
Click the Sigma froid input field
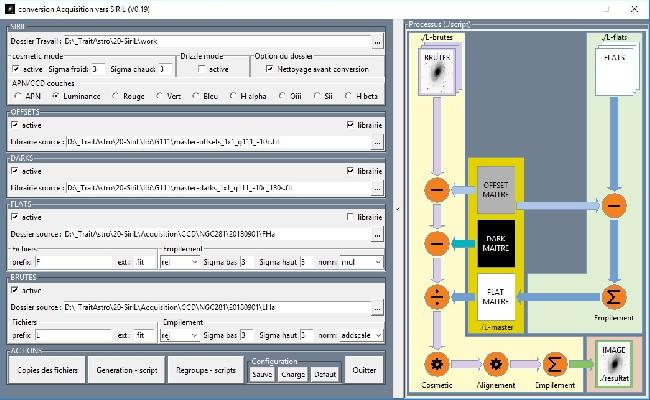coord(98,69)
